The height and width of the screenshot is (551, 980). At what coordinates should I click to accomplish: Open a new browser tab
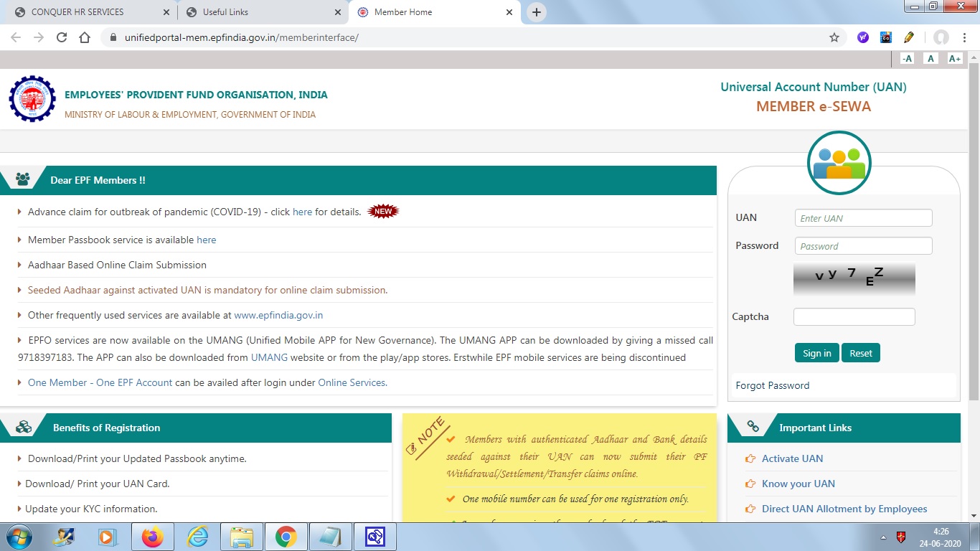(x=536, y=12)
